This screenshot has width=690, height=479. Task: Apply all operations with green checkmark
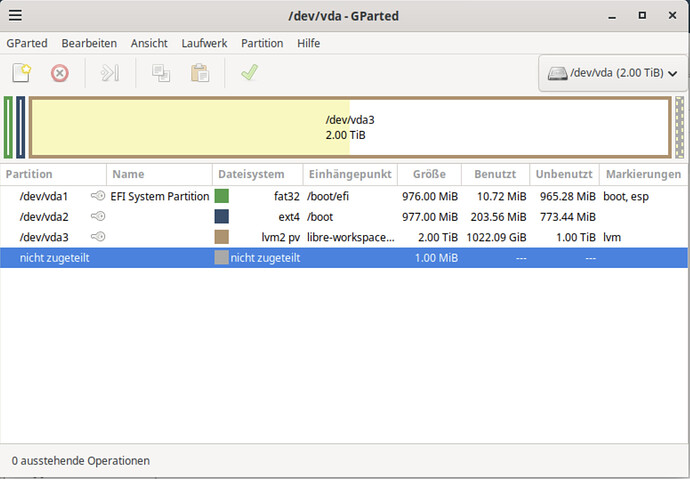pyautogui.click(x=249, y=73)
